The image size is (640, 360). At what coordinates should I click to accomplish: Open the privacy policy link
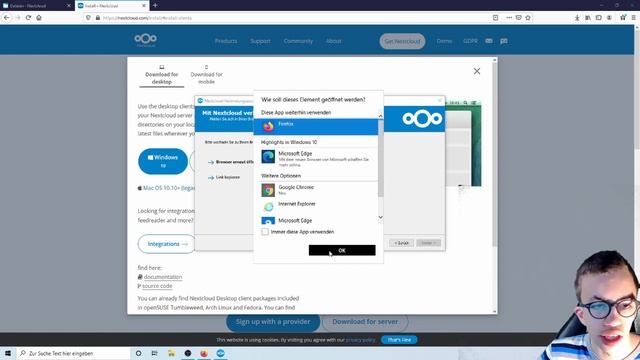point(360,340)
